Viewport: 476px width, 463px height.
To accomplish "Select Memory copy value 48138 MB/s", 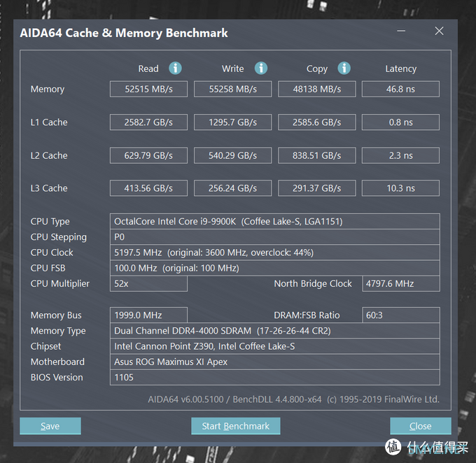I will tap(317, 89).
